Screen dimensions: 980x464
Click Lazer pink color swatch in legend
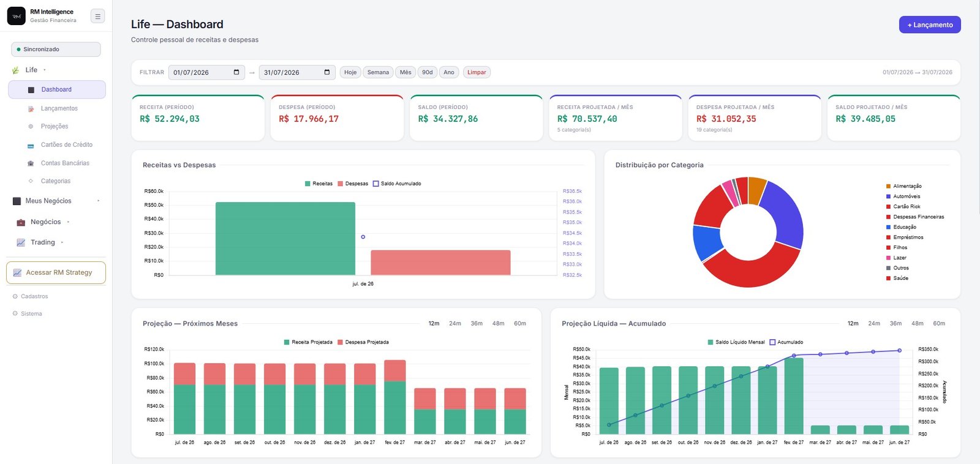click(x=888, y=258)
